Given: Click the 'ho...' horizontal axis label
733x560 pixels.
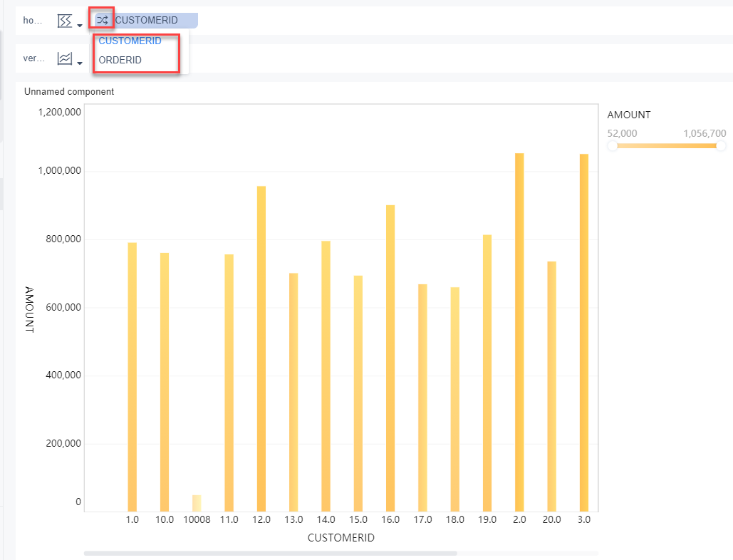Looking at the screenshot, I should click(x=33, y=21).
